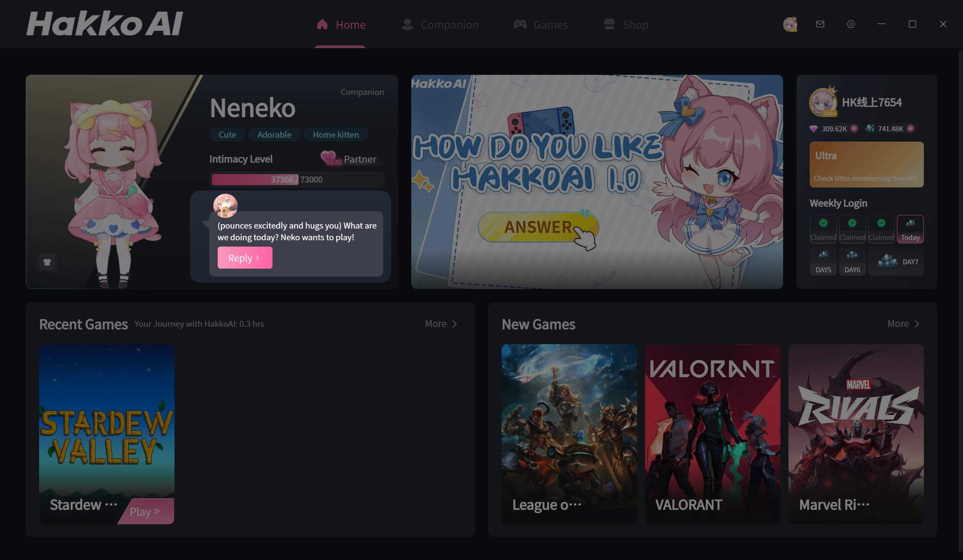This screenshot has width=963, height=560.
Task: Expand More in New Games
Action: (903, 323)
